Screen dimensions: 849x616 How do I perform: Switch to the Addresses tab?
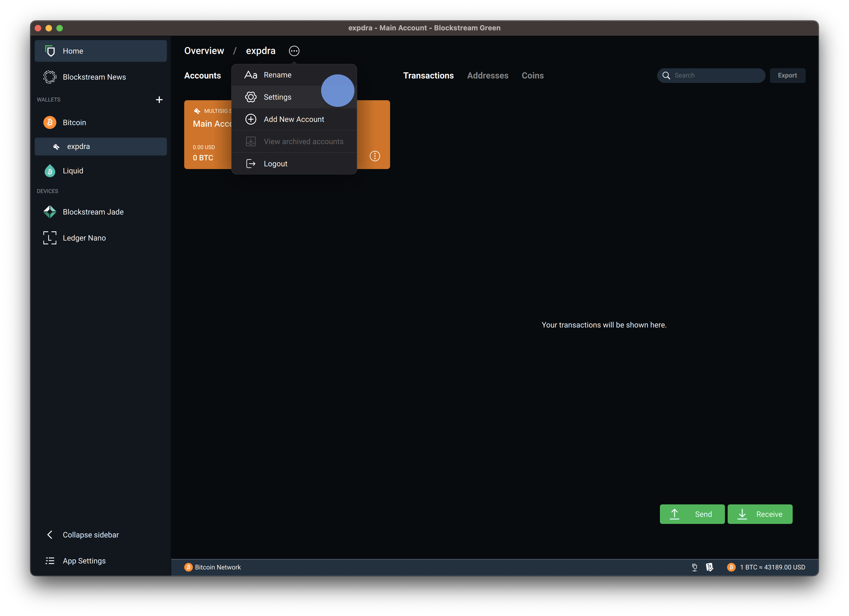(487, 75)
